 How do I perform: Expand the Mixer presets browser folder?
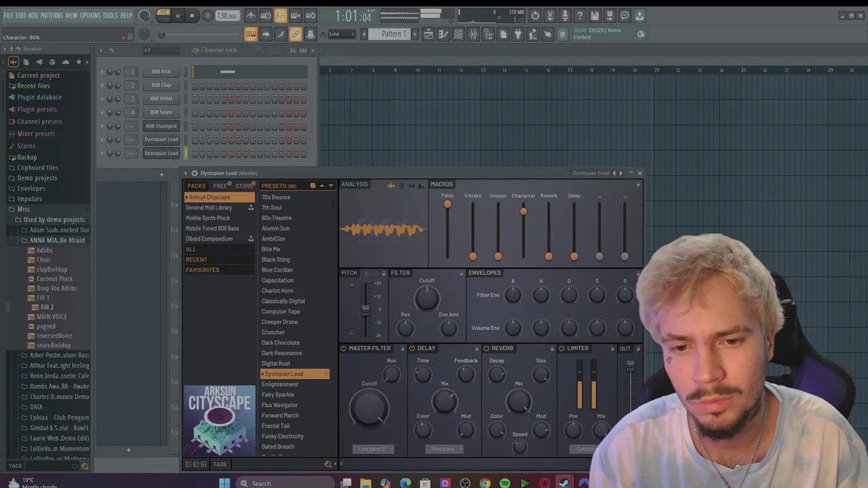(36, 134)
